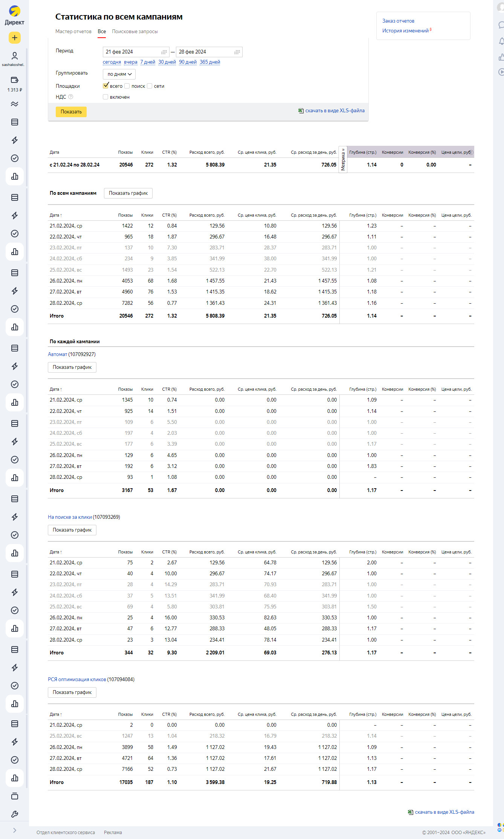Viewport: 504px width, 839px height.
Task: Sort На поиске за клики table by Дата
Action: [56, 552]
